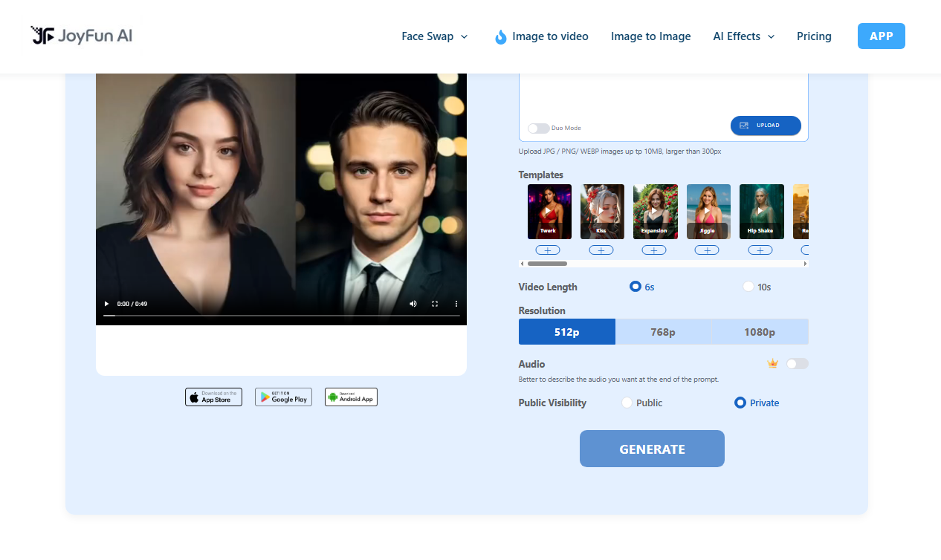
Task: Go to Image to Image
Action: click(650, 36)
